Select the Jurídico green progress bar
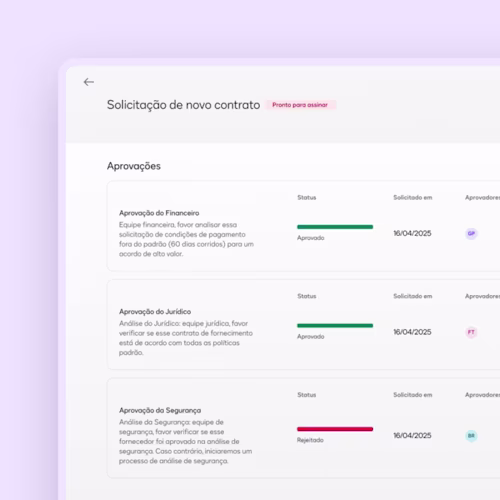500x500 pixels. pyautogui.click(x=335, y=326)
